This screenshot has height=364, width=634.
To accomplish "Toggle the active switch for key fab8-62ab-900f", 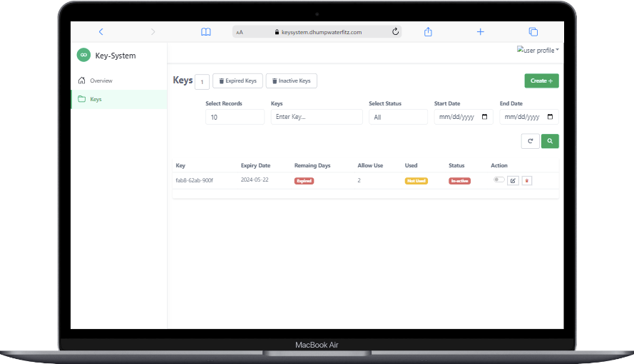I will (498, 180).
